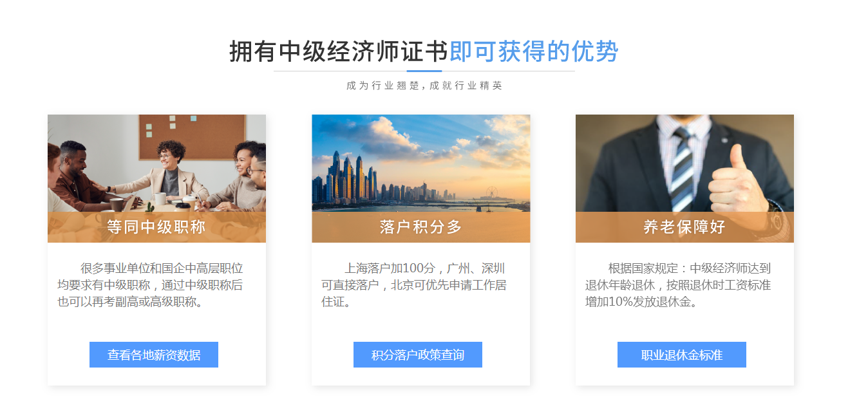Image resolution: width=868 pixels, height=401 pixels.
Task: Click the paragraph about 增加10%发放退休金
Action: (x=678, y=285)
